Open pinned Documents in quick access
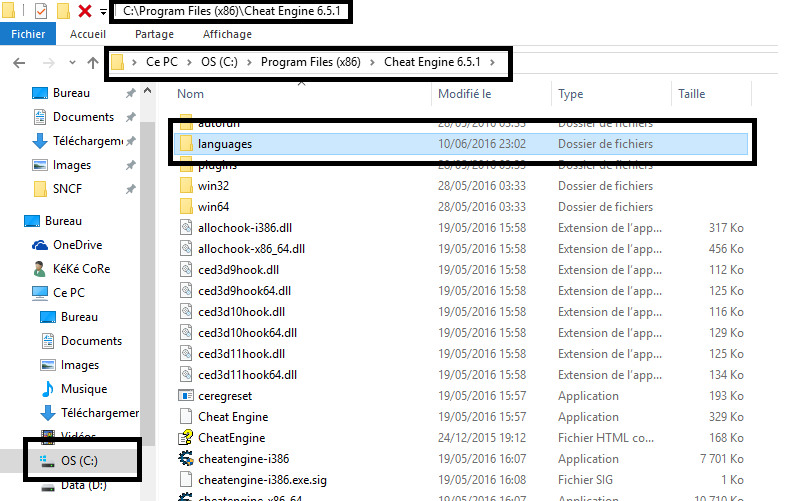The width and height of the screenshot is (807, 501). point(83,117)
